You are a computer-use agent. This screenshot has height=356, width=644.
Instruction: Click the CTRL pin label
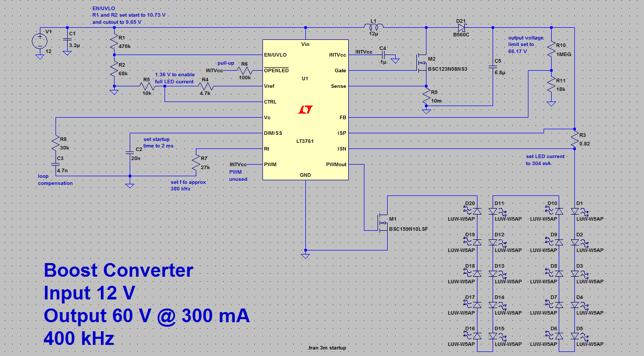(270, 102)
